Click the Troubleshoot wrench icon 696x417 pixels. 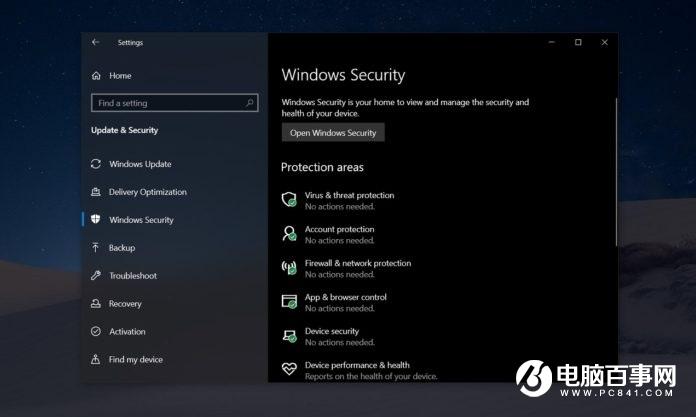[96, 275]
